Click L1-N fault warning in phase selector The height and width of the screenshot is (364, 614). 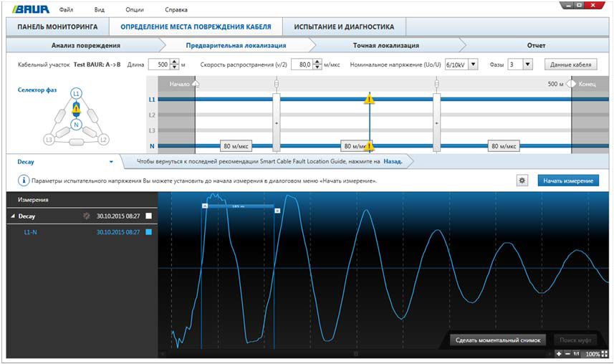76,109
